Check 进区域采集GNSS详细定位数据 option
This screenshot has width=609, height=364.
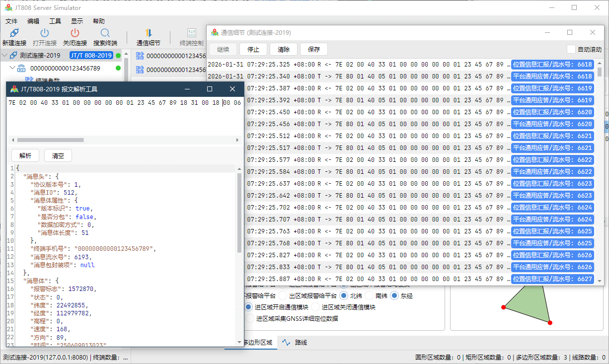click(x=249, y=319)
